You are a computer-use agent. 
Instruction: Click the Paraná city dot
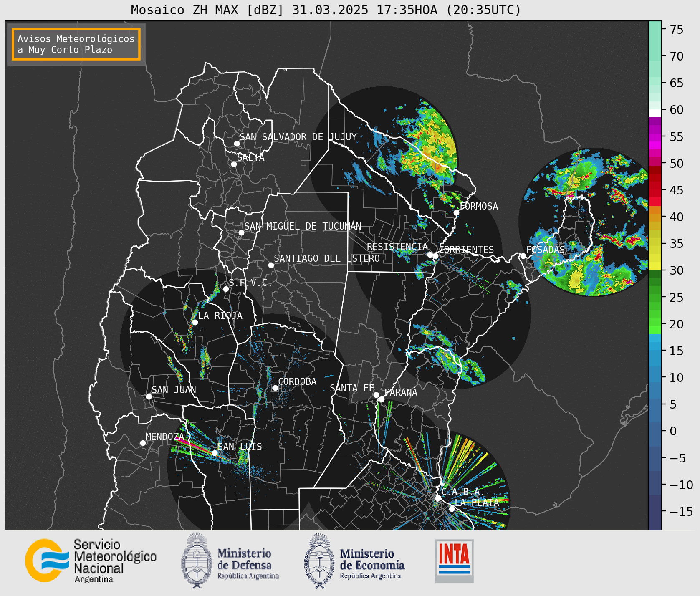(x=382, y=399)
